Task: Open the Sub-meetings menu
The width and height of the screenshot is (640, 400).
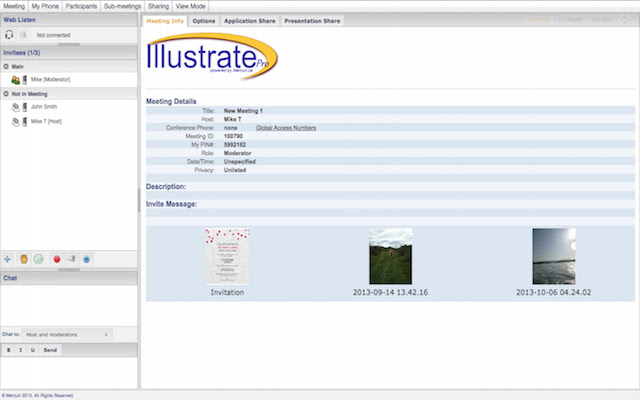Action: [122, 6]
